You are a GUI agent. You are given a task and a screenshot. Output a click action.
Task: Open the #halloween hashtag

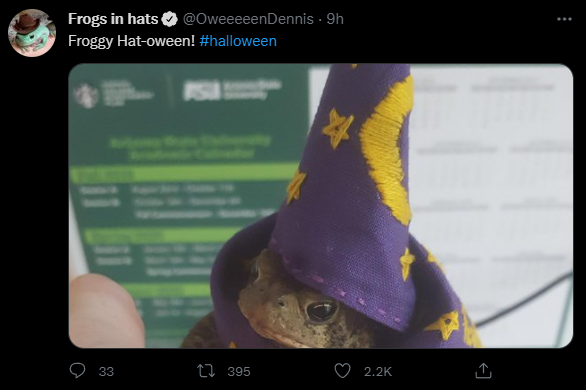[x=238, y=41]
